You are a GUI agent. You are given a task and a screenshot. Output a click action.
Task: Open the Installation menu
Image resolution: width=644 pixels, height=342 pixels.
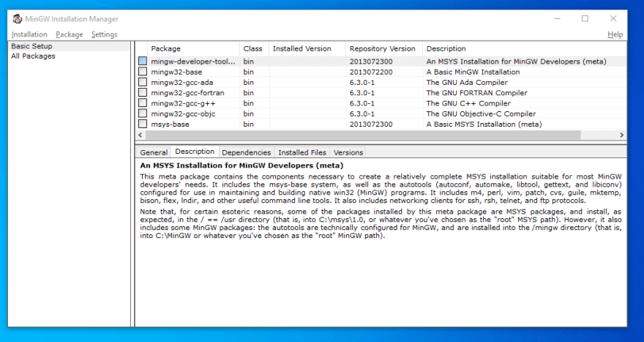[29, 34]
